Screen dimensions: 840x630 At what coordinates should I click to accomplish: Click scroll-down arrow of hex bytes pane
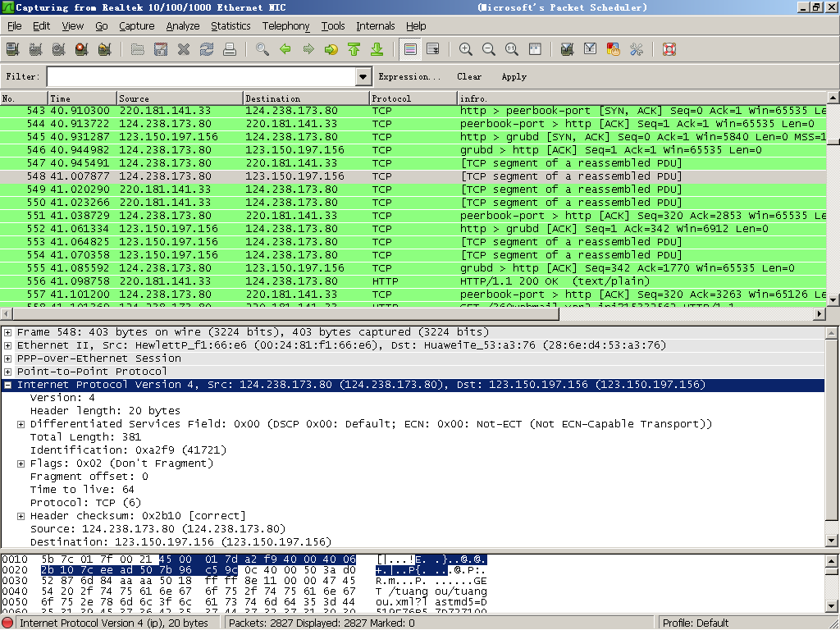[x=832, y=606]
